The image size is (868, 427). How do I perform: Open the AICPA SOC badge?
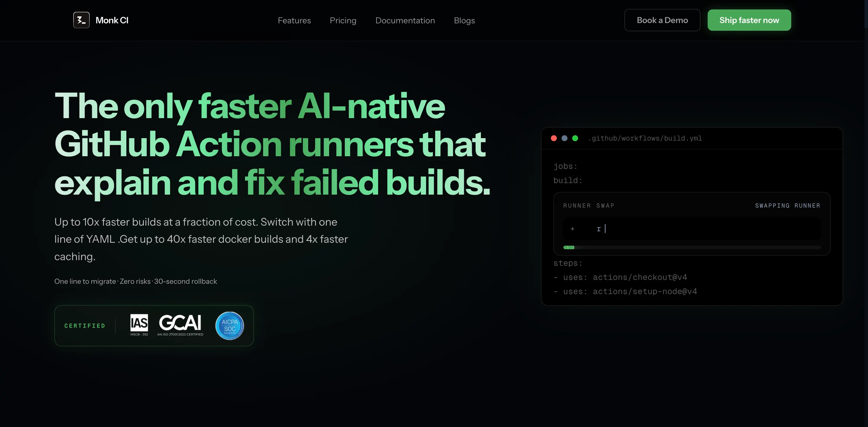(230, 325)
